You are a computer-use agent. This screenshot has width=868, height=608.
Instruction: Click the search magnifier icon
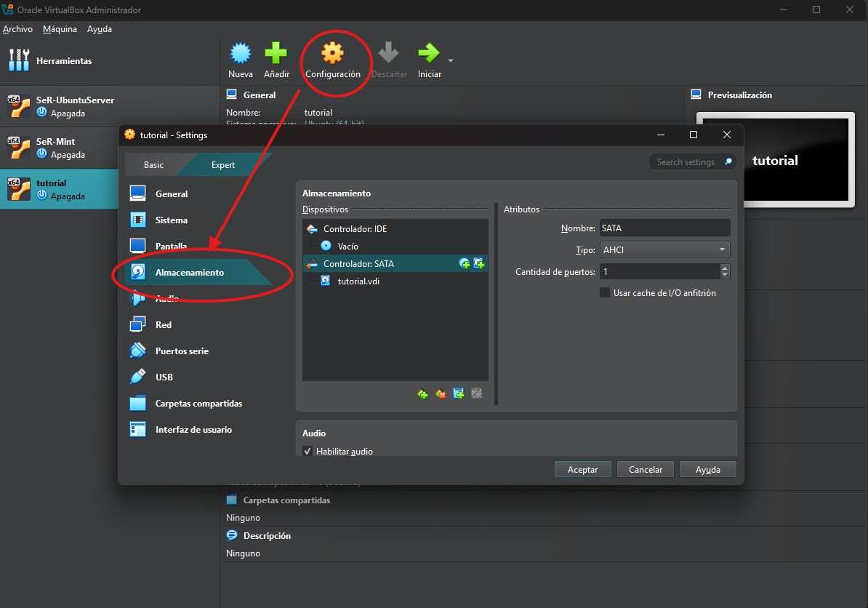pos(728,161)
